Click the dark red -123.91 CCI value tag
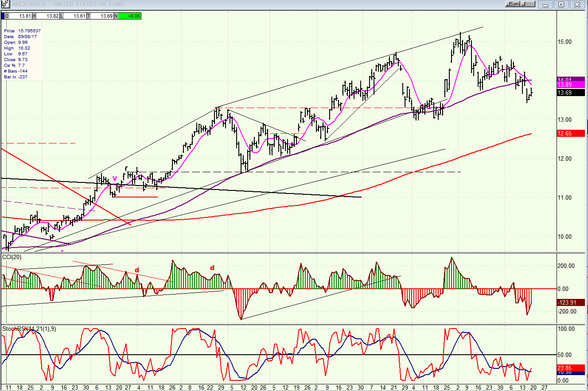 (x=571, y=302)
